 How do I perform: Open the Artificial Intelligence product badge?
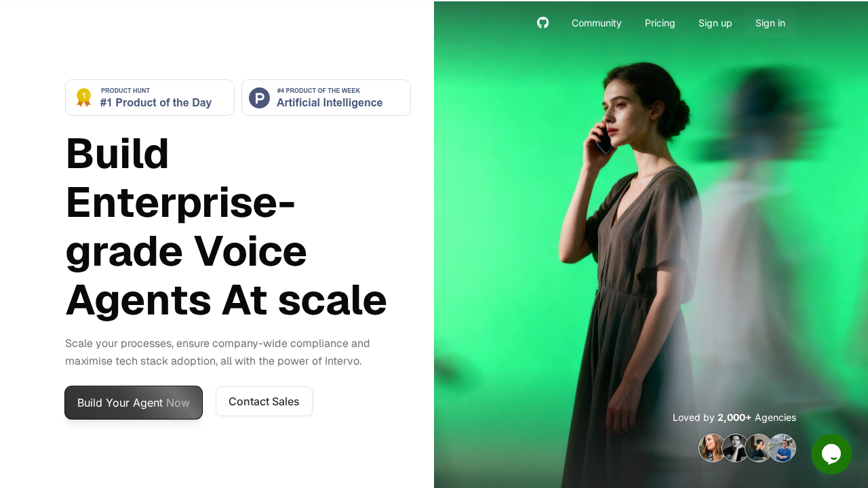point(326,98)
